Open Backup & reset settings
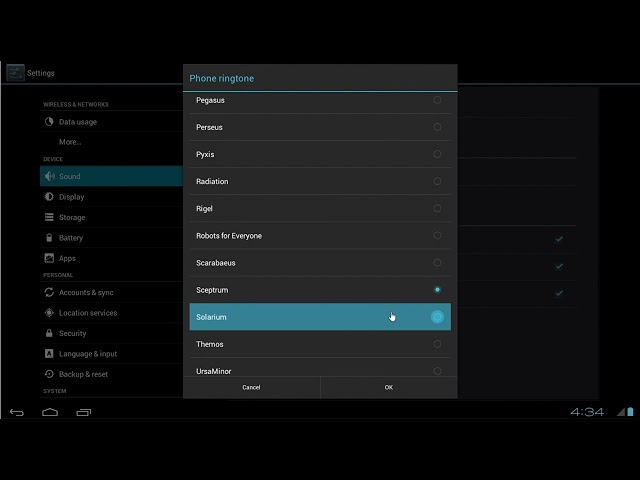640x480 pixels. [111, 374]
